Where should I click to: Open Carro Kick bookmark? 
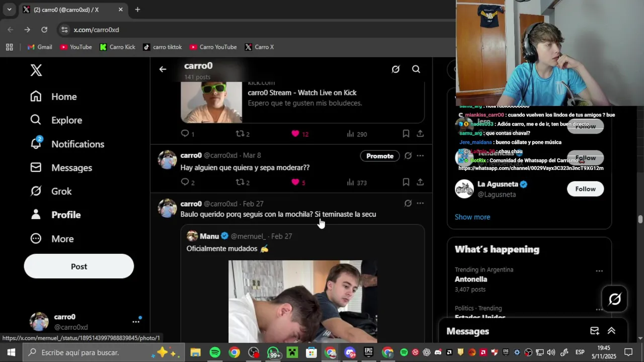coord(118,47)
